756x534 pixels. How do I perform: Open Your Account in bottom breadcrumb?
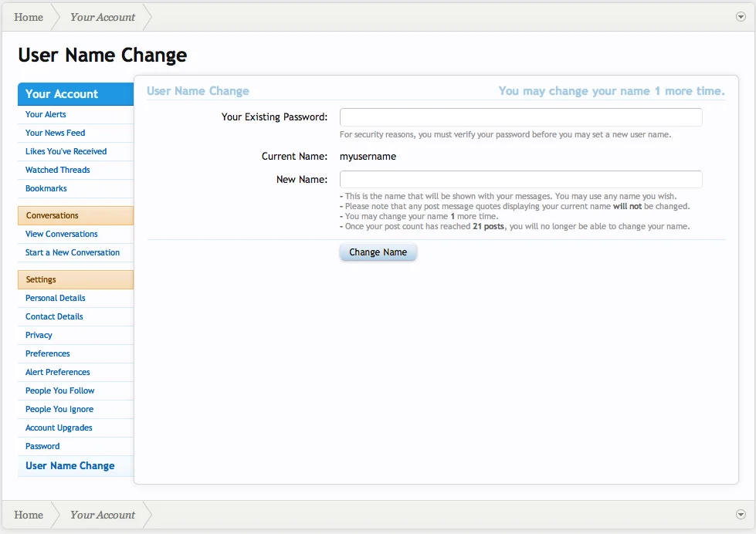102,515
